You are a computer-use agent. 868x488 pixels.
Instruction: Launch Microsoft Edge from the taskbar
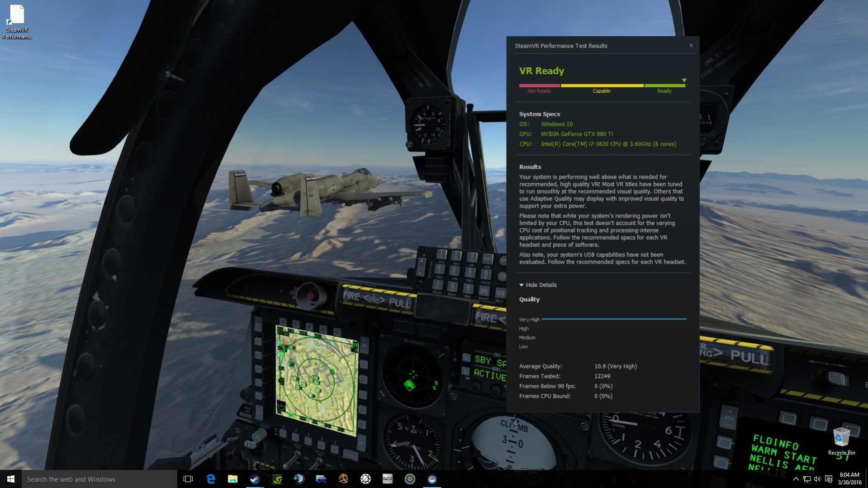pos(210,479)
